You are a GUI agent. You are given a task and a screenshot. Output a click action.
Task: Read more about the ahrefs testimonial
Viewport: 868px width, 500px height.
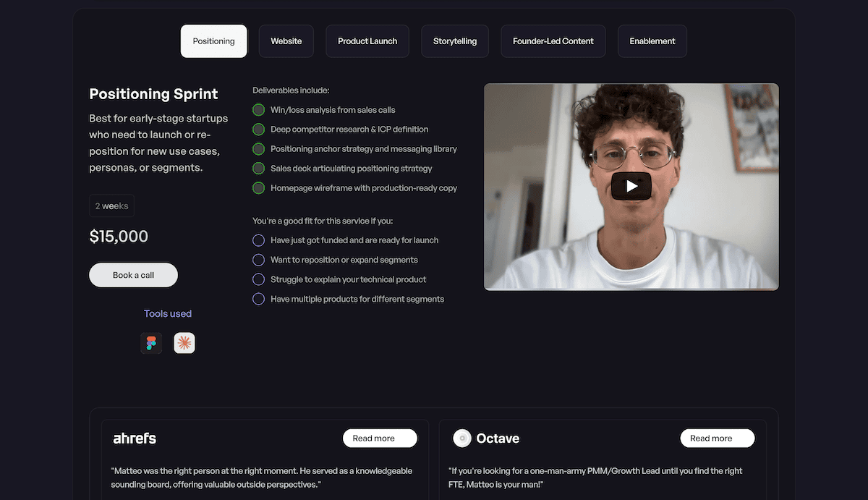(380, 438)
